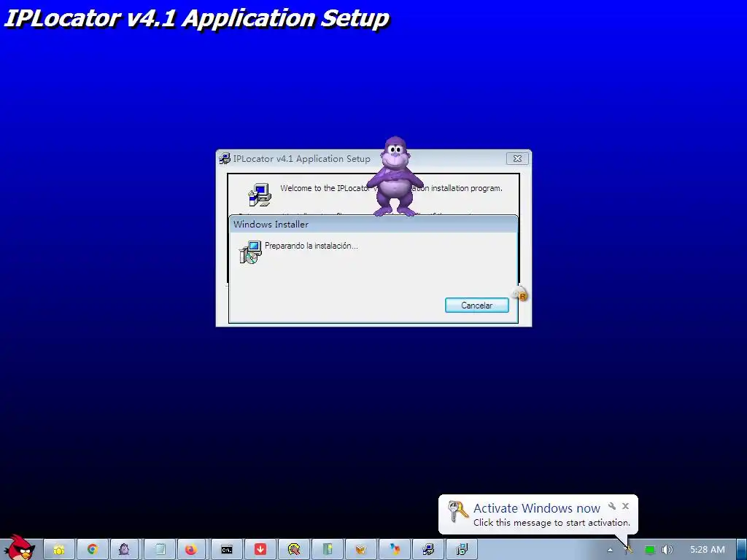The width and height of the screenshot is (747, 560).
Task: Click the 'Preparando la instalación...' text
Action: coord(311,246)
